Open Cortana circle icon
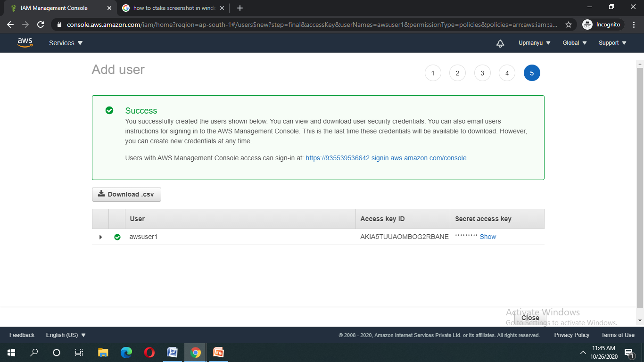The width and height of the screenshot is (644, 362). point(57,352)
